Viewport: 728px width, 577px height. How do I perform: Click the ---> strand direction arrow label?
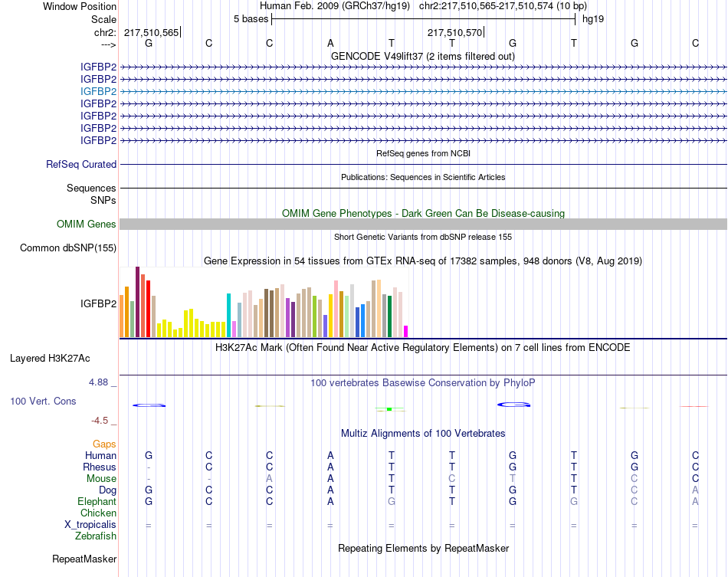[x=109, y=44]
